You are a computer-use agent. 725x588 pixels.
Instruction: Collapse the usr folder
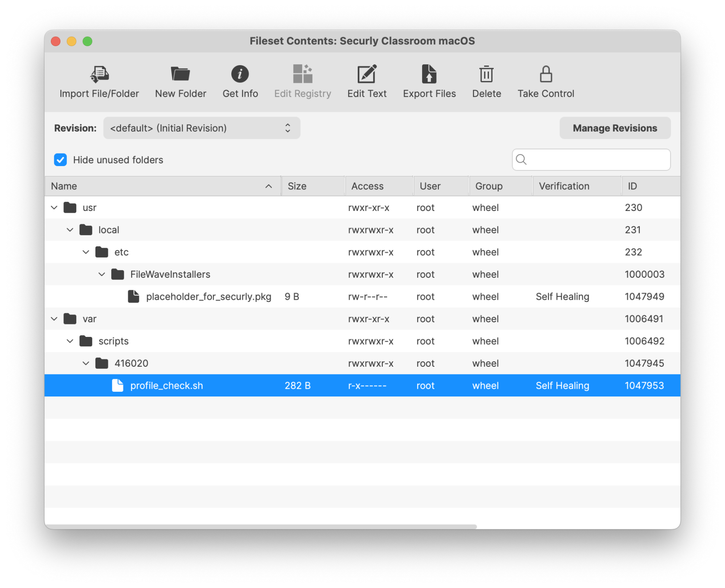54,208
